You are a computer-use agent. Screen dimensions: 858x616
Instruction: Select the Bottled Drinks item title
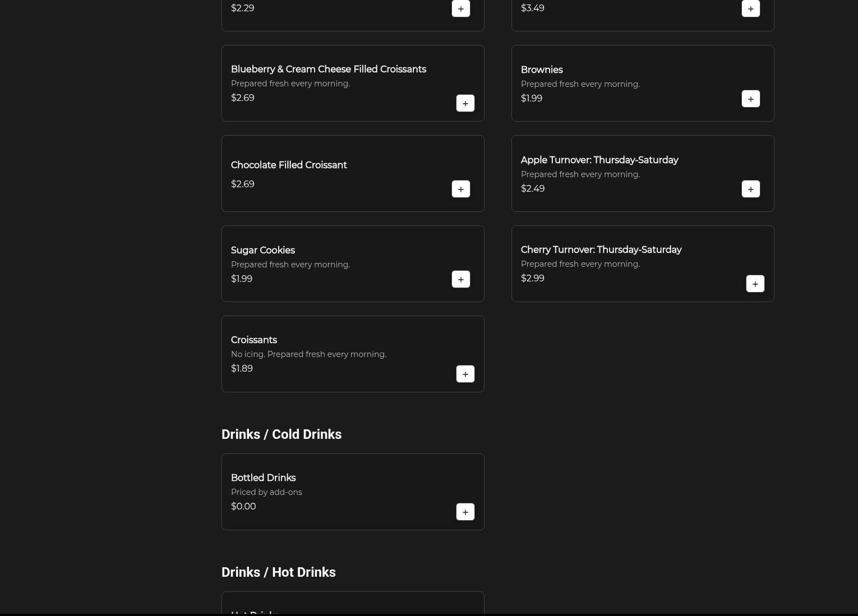(263, 478)
